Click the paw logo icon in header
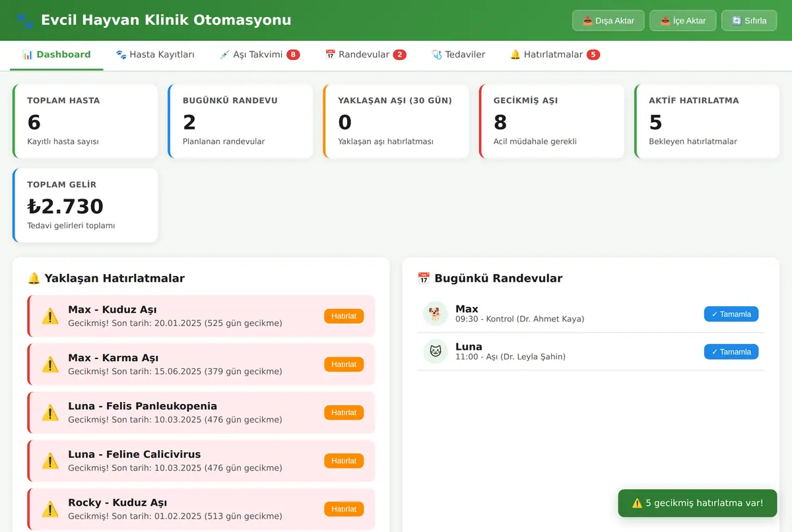The image size is (792, 532). tap(24, 20)
